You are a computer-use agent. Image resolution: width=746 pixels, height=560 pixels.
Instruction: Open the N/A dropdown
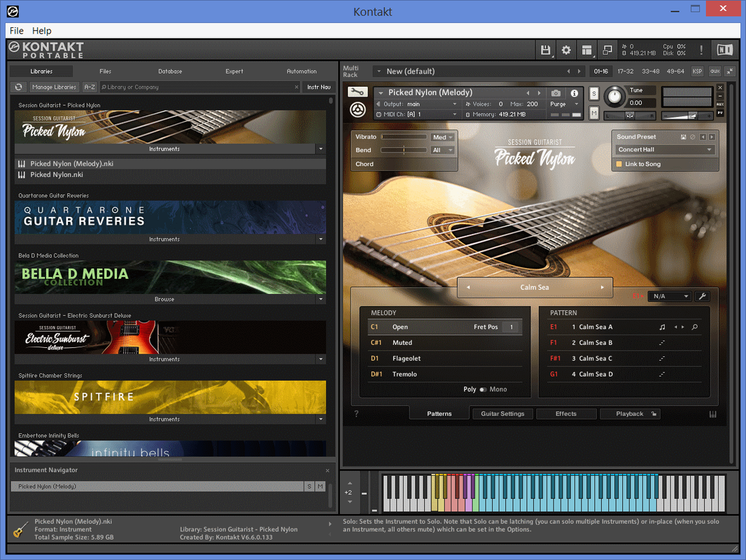pos(670,296)
